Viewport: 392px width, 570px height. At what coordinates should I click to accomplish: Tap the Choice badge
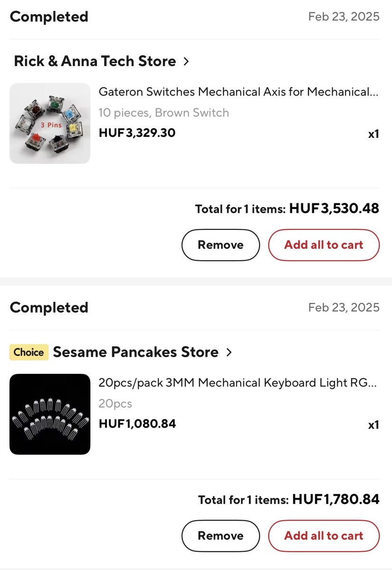pos(29,352)
